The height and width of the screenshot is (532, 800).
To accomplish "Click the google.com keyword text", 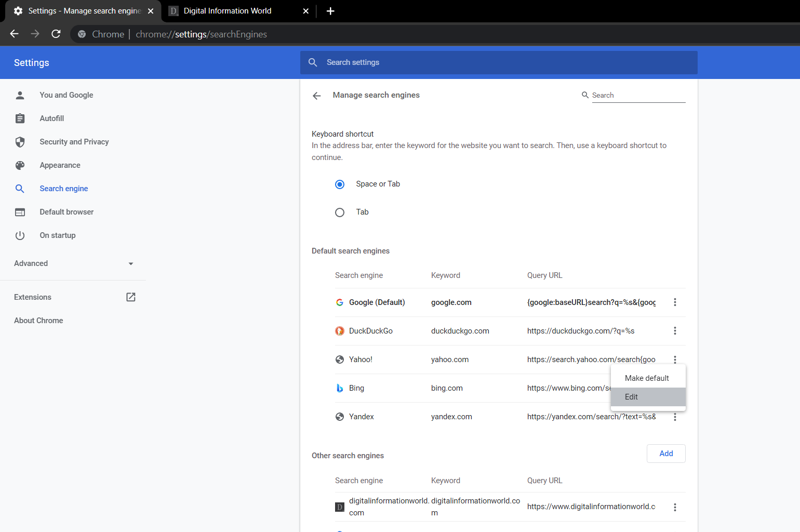I will click(x=451, y=302).
